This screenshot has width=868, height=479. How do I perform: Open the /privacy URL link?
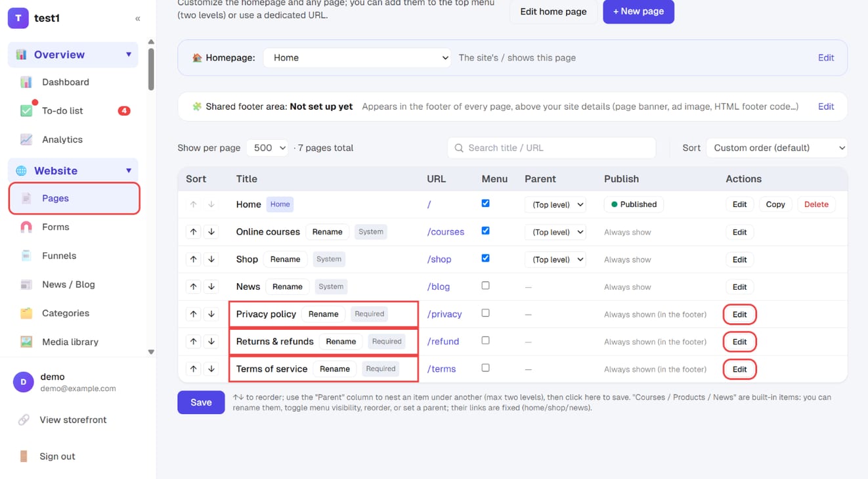[445, 314]
